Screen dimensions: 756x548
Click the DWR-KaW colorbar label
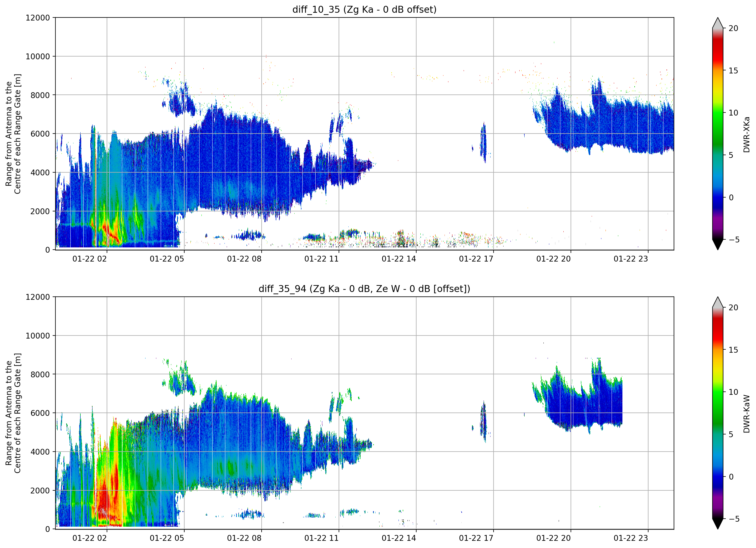(x=746, y=414)
